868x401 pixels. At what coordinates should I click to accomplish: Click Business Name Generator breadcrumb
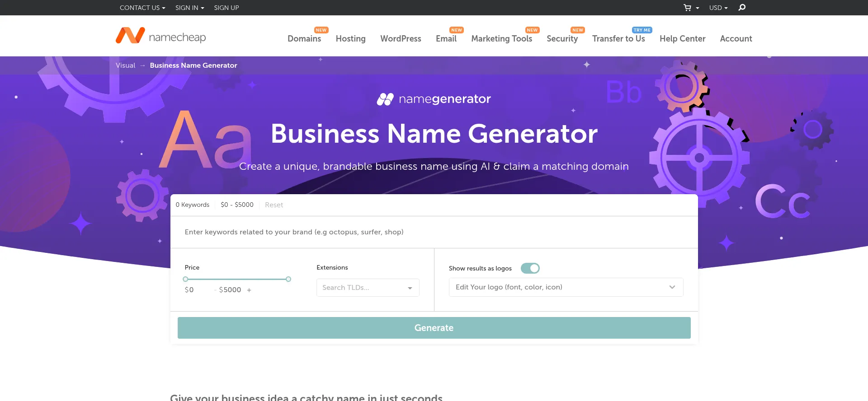(x=193, y=65)
